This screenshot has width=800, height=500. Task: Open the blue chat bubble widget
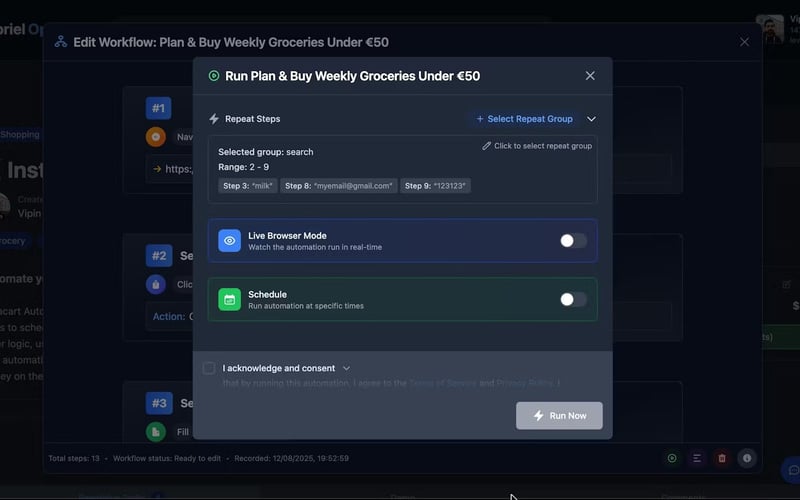pos(792,470)
